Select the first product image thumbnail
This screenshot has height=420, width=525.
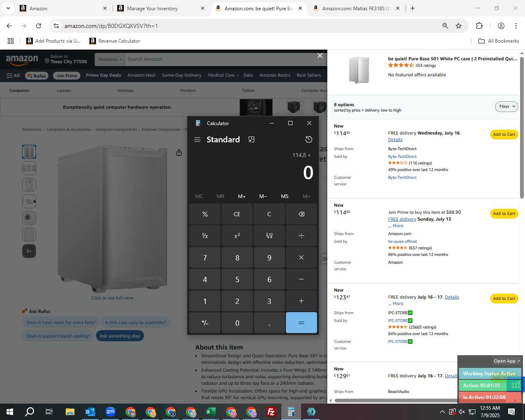29,152
